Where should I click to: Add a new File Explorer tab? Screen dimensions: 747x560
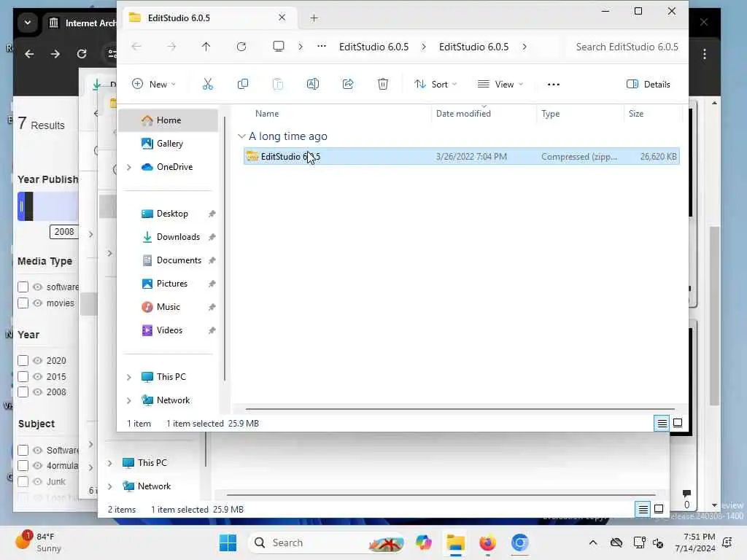point(314,18)
